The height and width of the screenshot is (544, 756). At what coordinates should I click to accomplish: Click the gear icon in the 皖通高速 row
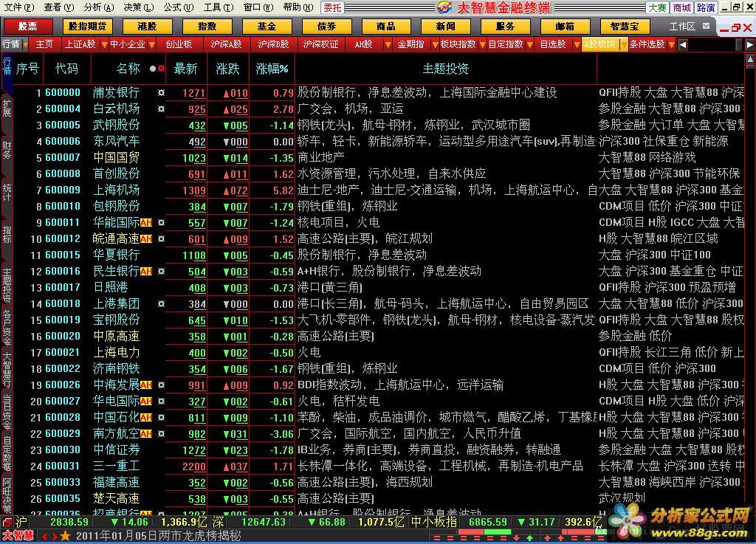[161, 238]
